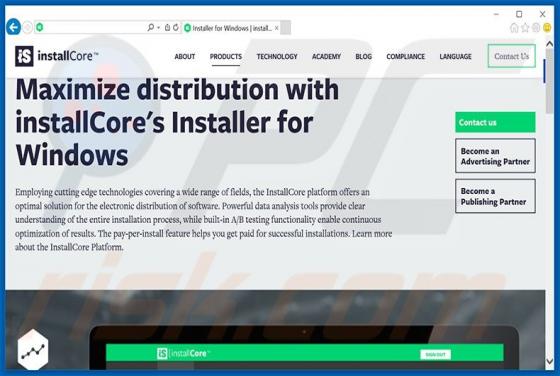Minimize the browser window

pyautogui.click(x=496, y=14)
